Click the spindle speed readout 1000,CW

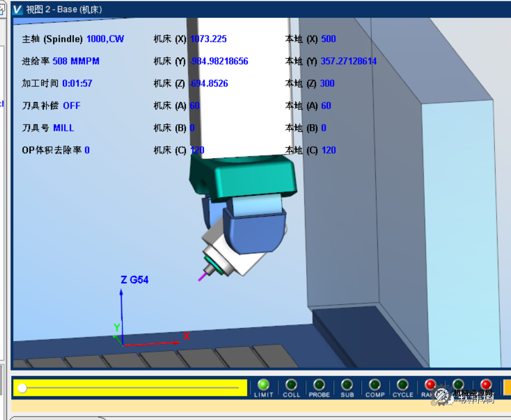point(105,39)
